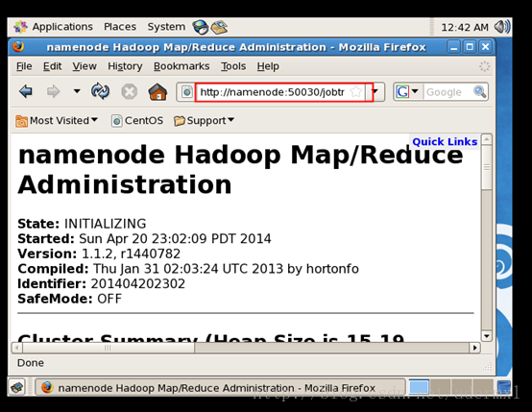Minimize the Firefox window

pyautogui.click(x=453, y=47)
